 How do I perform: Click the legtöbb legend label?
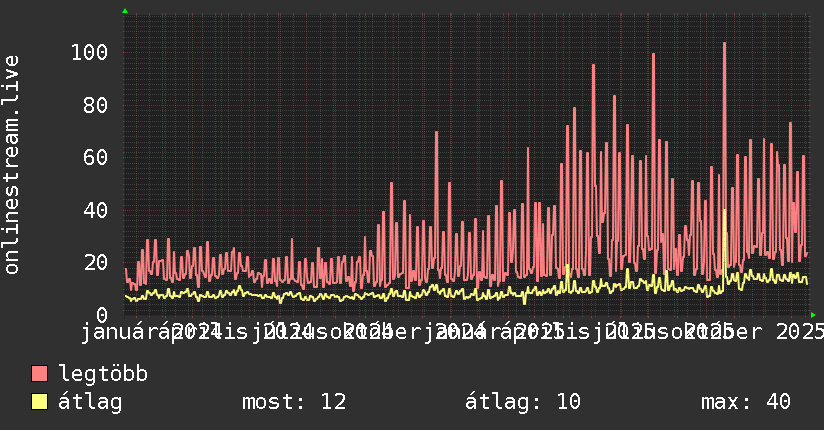103,373
